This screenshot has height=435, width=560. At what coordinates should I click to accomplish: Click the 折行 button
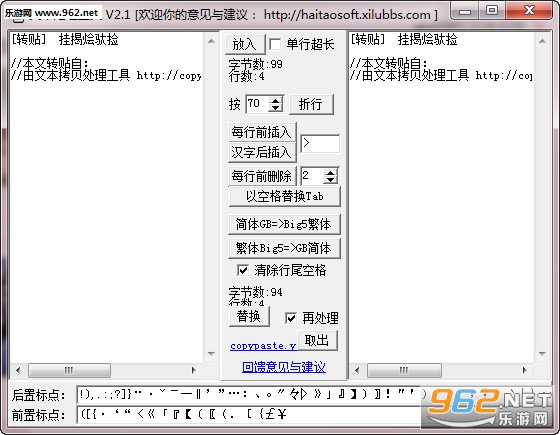coord(311,104)
